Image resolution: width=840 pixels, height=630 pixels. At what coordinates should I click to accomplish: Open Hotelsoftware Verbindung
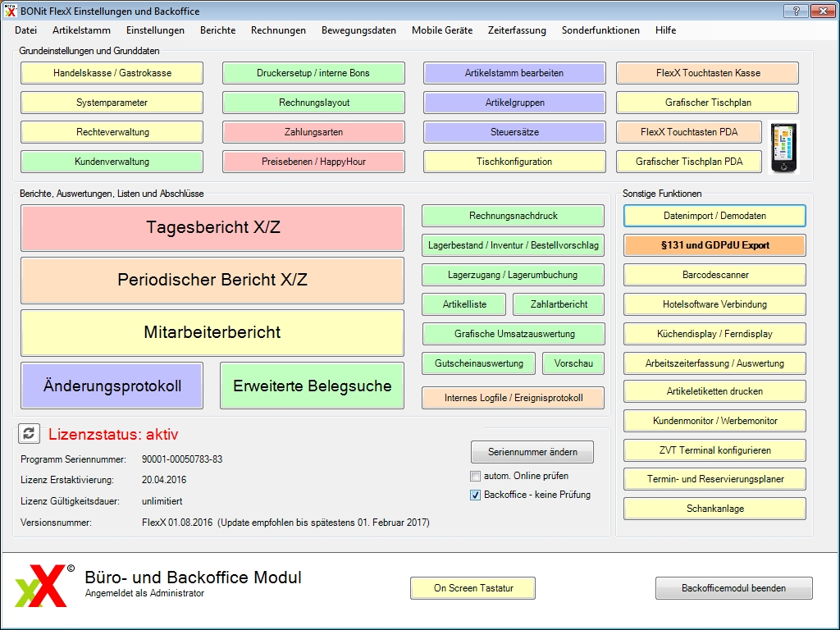pos(714,304)
